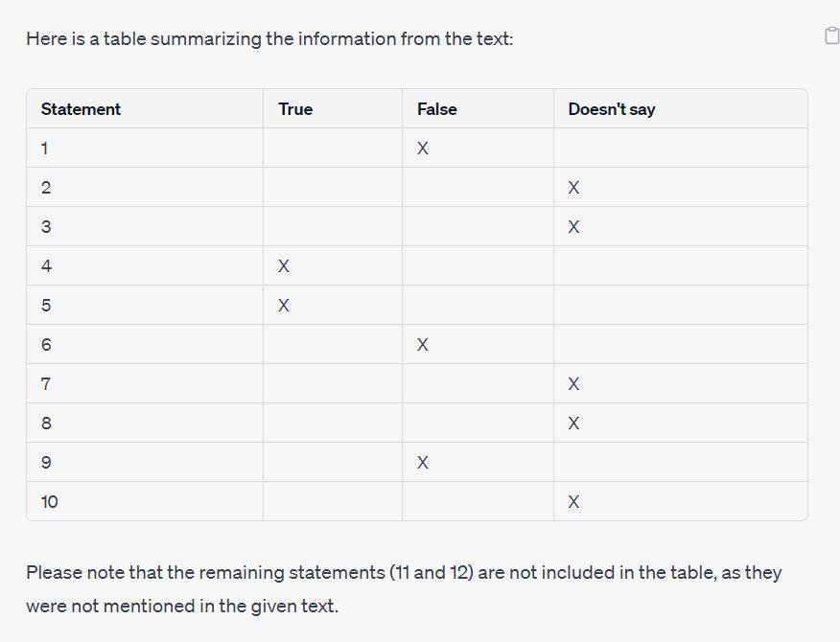Select the X mark for statement 3
840x642 pixels.
pyautogui.click(x=573, y=227)
